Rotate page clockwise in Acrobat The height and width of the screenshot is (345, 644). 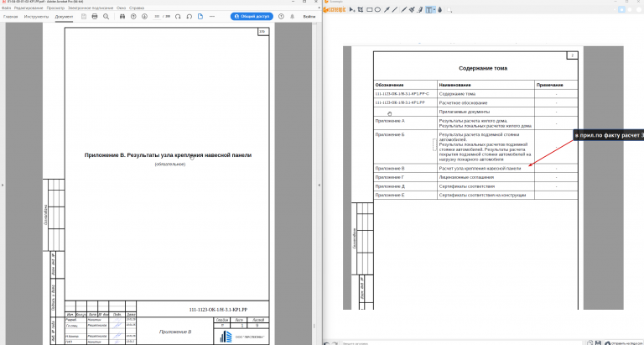[x=178, y=17]
